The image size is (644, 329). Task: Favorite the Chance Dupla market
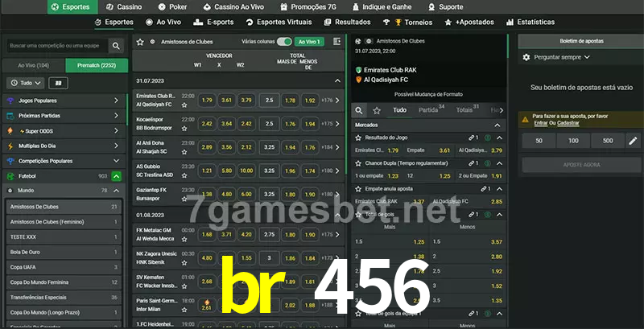click(x=358, y=163)
